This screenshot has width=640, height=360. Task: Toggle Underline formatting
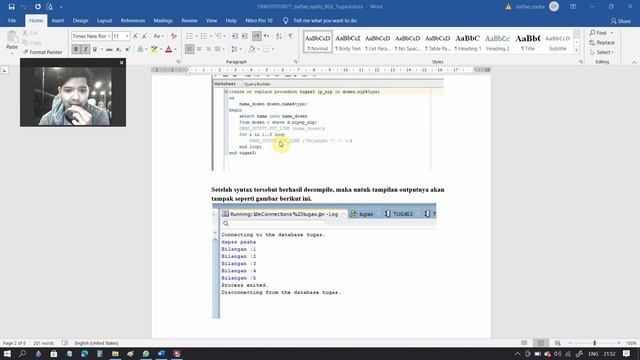[x=95, y=49]
